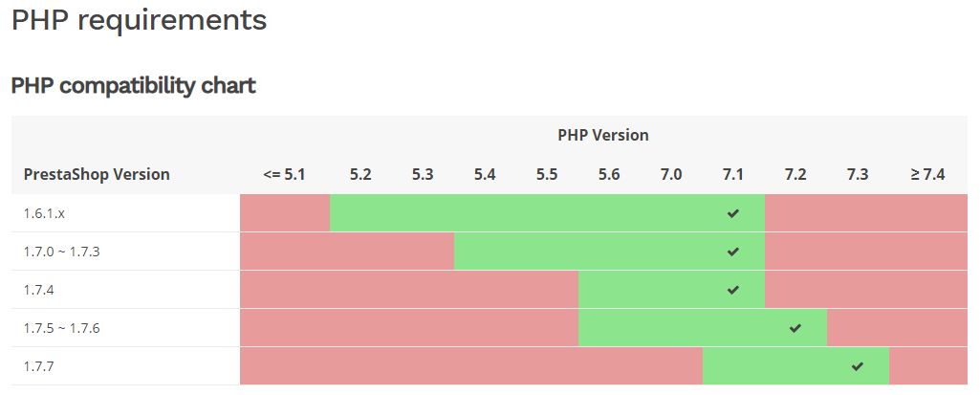Click the checkmark in the 1.6.1.x row
The image size is (980, 395).
coord(733,213)
